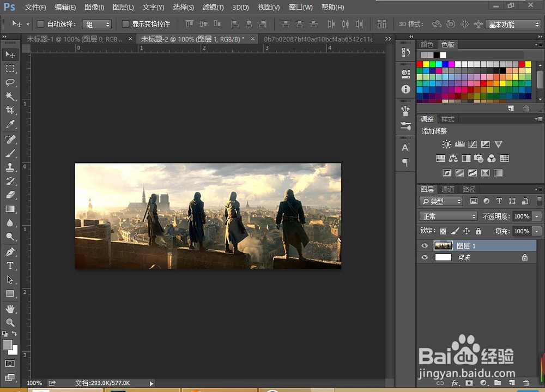This screenshot has width=545, height=392.
Task: Select the Eyedropper tool
Action: (x=10, y=124)
